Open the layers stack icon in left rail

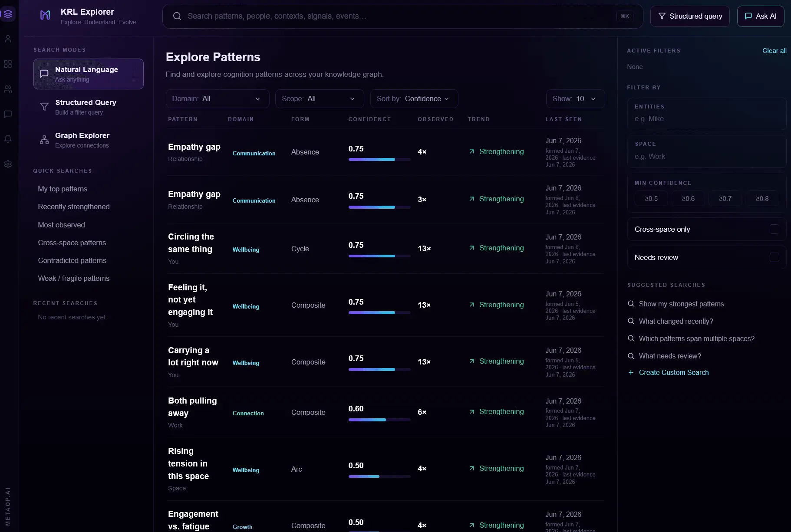click(x=8, y=14)
